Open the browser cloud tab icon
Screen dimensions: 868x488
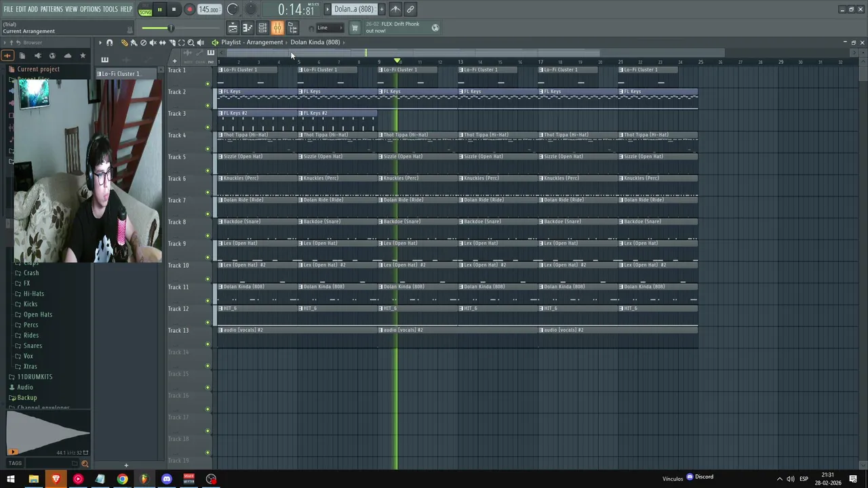pos(67,56)
